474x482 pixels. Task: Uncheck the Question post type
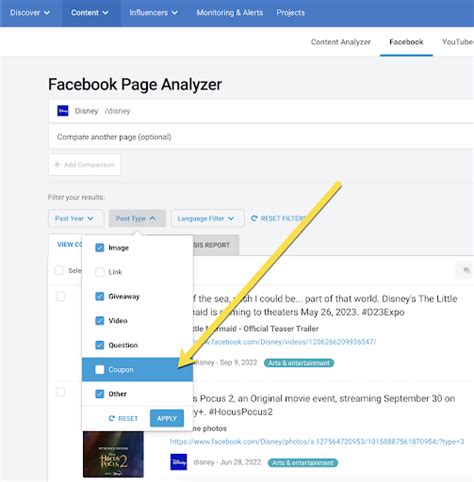click(100, 345)
